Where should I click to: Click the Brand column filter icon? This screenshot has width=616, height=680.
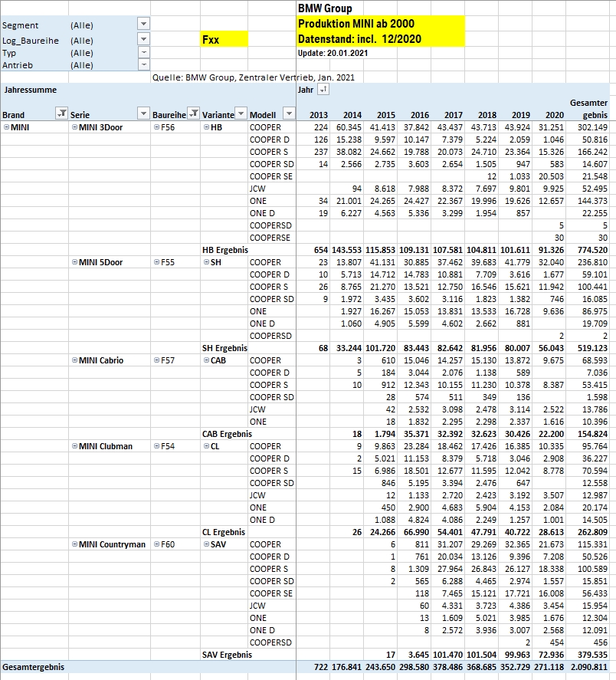pos(61,114)
